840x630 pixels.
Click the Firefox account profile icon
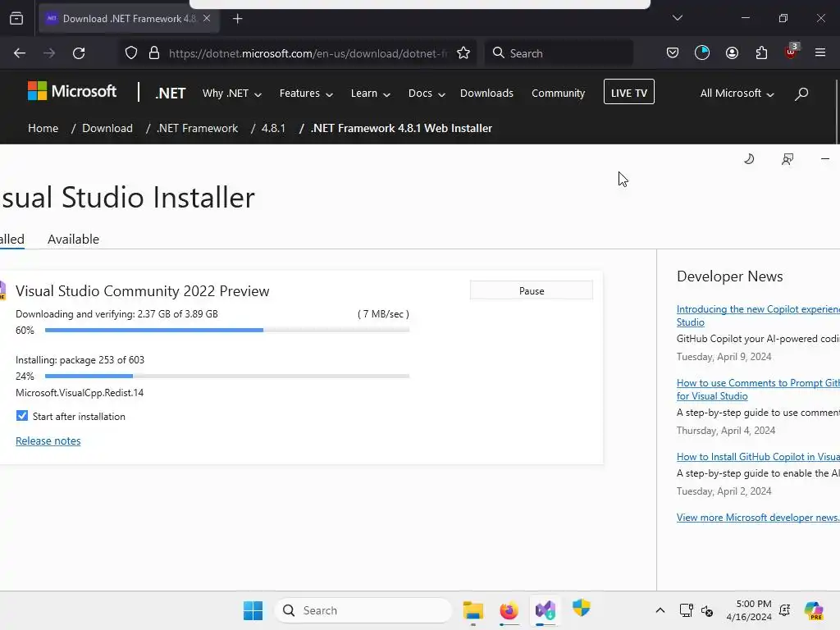point(732,52)
